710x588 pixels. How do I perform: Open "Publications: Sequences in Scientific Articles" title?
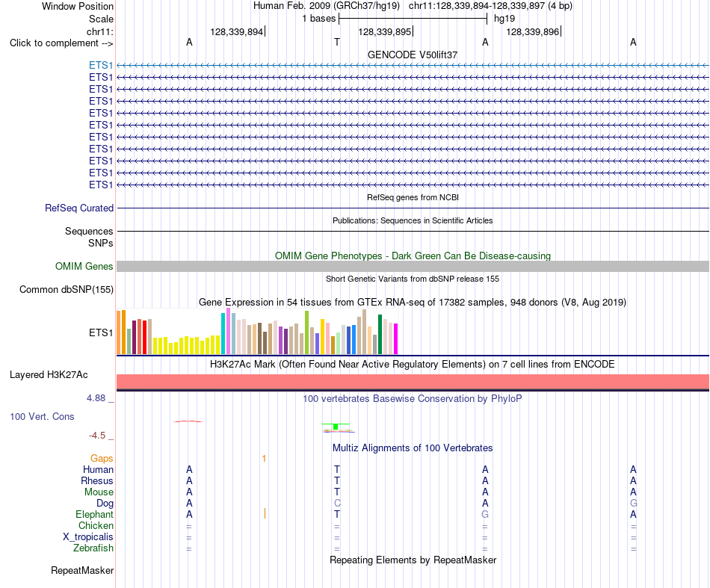[413, 220]
